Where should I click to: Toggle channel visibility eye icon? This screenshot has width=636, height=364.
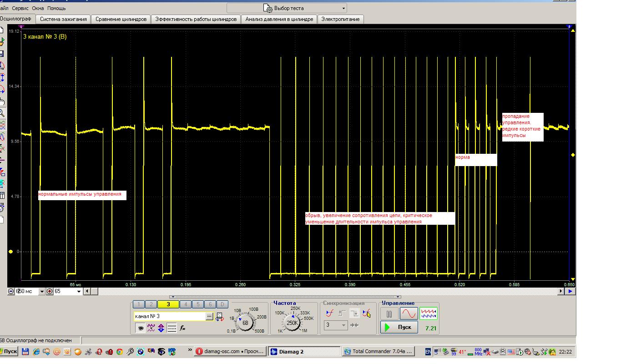click(x=141, y=328)
